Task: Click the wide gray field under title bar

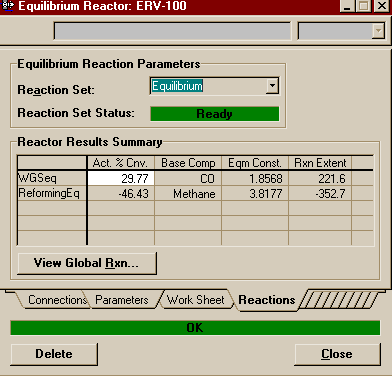Action: tap(172, 31)
